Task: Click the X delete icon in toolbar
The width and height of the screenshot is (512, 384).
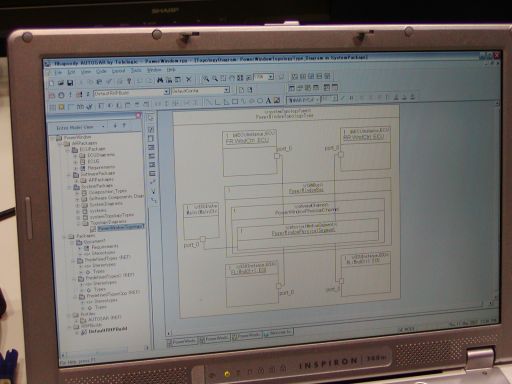Action: tap(189, 79)
